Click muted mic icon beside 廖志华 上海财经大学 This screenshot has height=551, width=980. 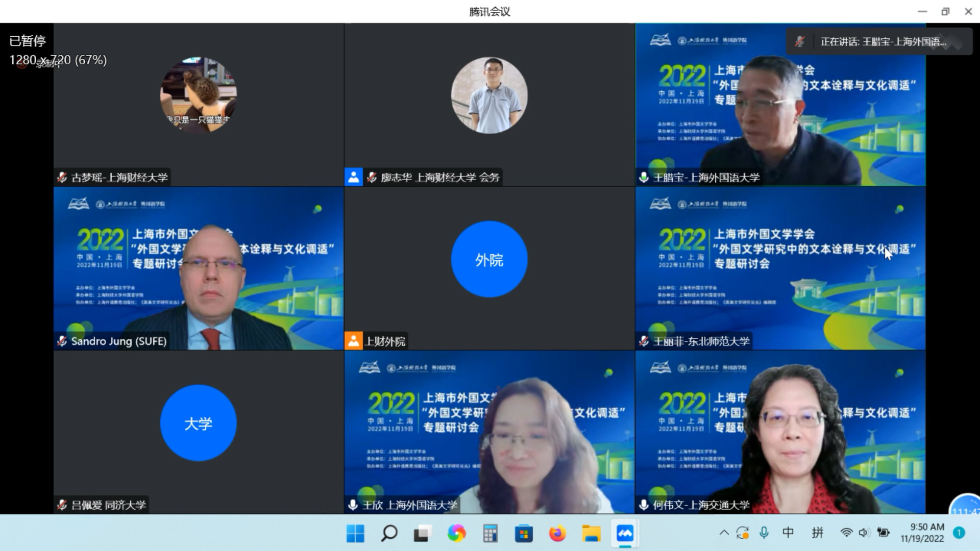372,178
